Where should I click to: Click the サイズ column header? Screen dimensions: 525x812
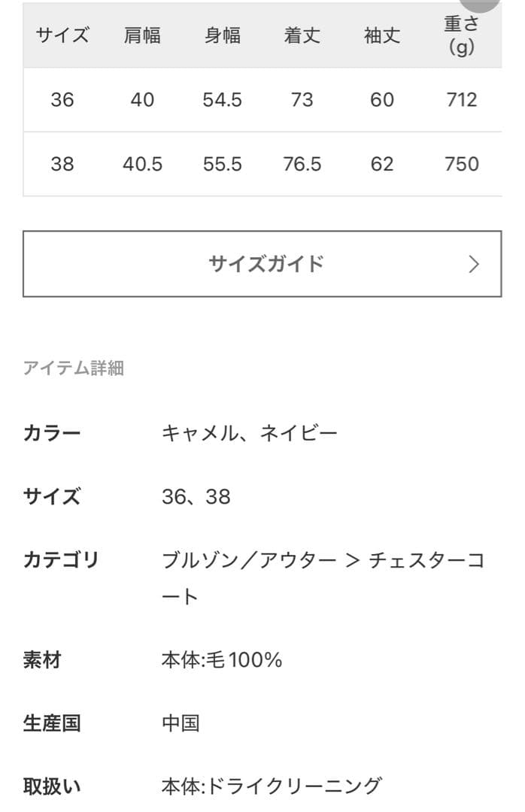(62, 34)
